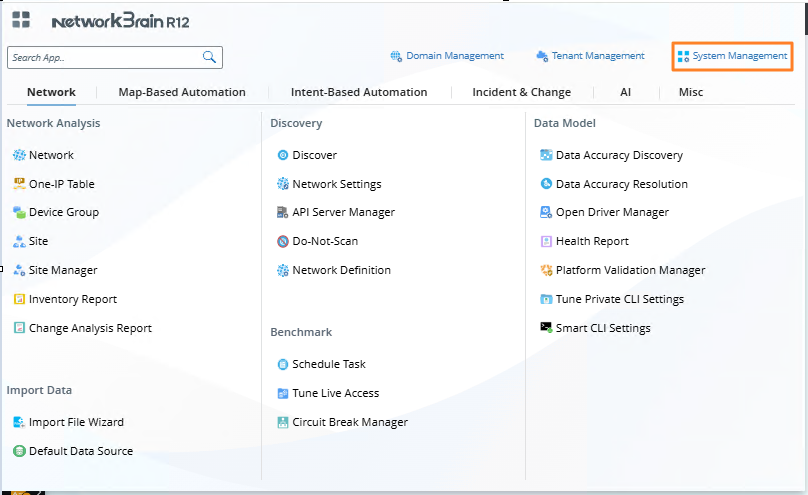Viewport: 808px width, 495px height.
Task: Click the Health Report icon
Action: (x=546, y=241)
